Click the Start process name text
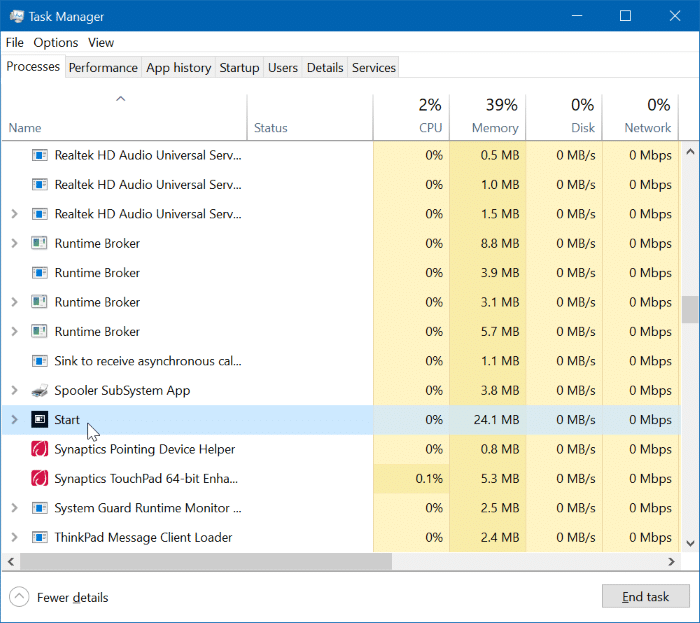700x623 pixels. click(x=67, y=420)
